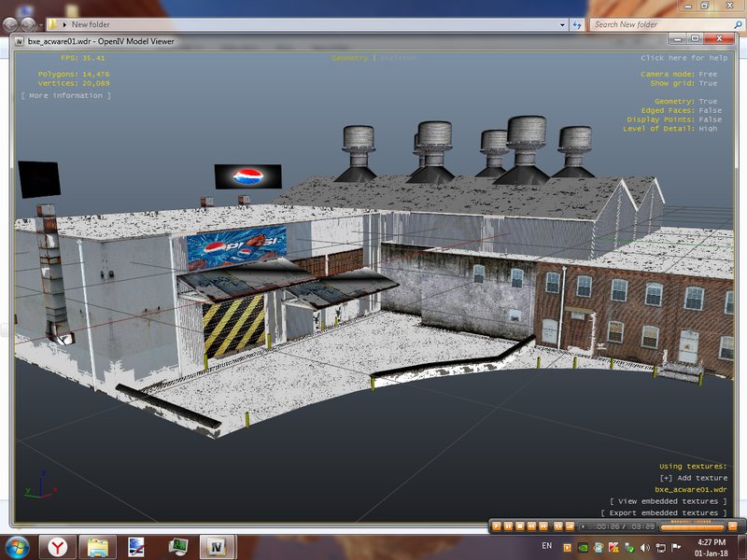The width and height of the screenshot is (747, 560).
Task: Open the equalizer bars icon in media player
Action: (x=570, y=526)
